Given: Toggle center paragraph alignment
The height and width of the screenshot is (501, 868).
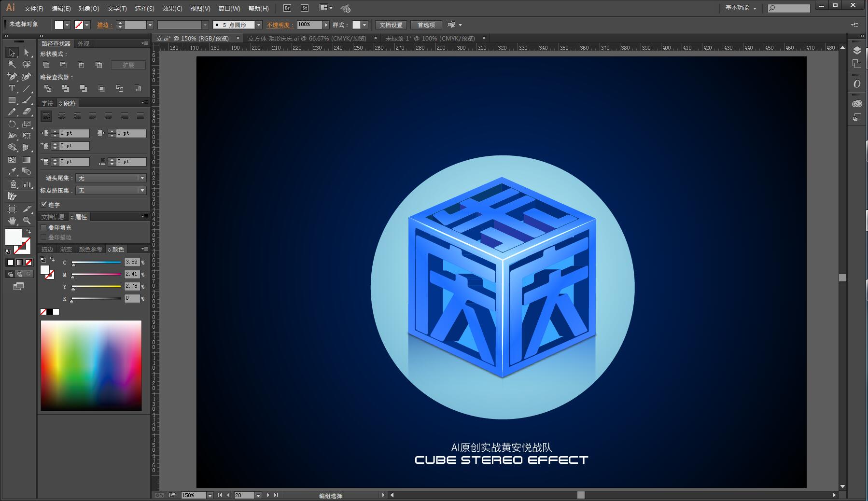Looking at the screenshot, I should tap(62, 116).
